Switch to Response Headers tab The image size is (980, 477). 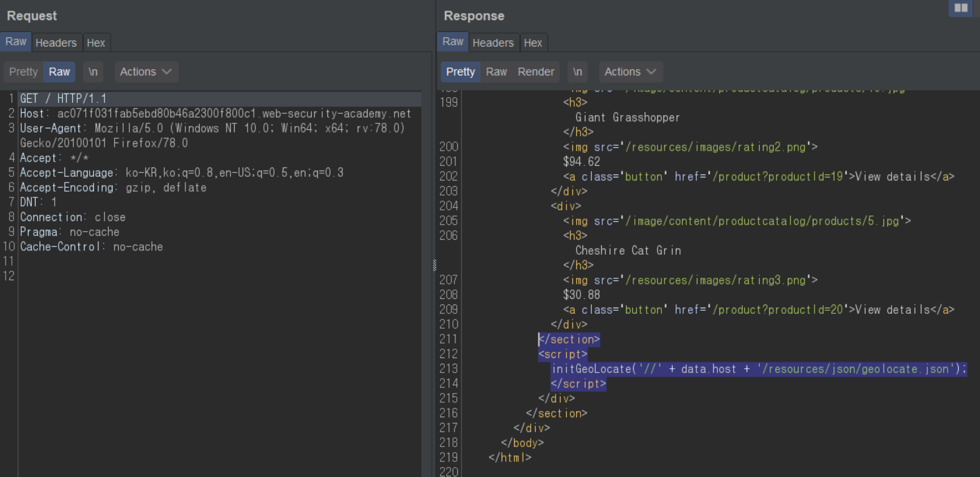pos(493,42)
